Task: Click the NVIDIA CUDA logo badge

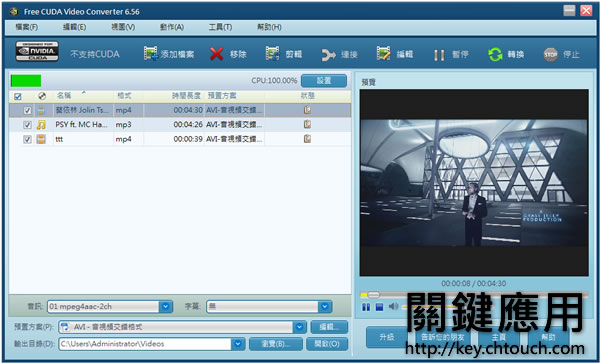Action: [x=37, y=52]
